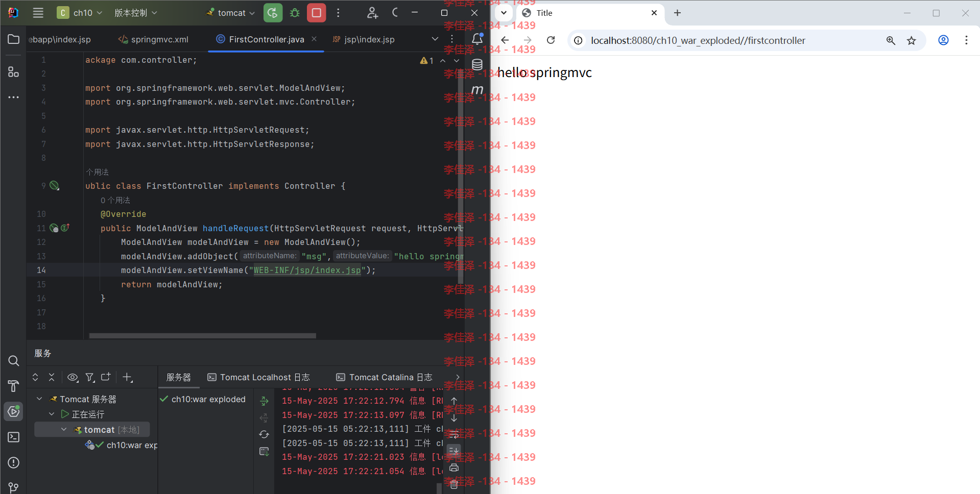The image size is (980, 494).
Task: Start debugging the tomcat configuration
Action: point(295,13)
